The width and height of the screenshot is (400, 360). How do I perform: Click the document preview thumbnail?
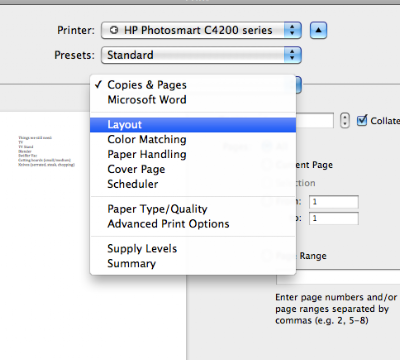[x=47, y=151]
